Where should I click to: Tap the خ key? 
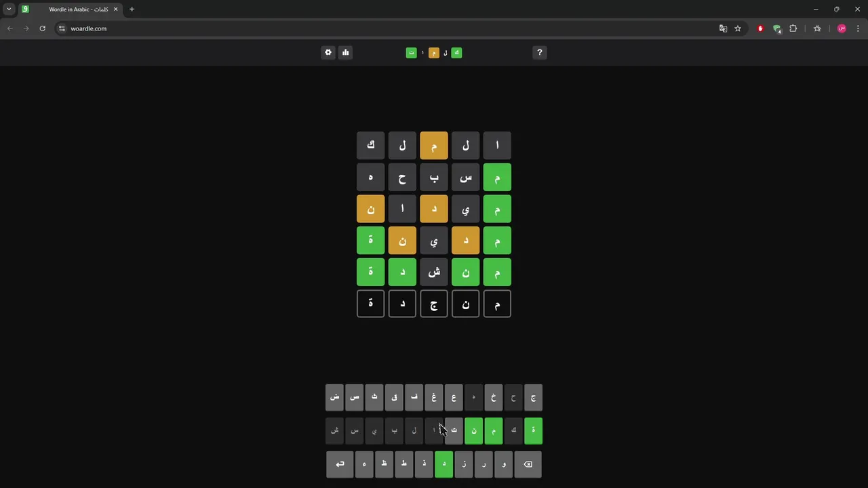coord(494,397)
